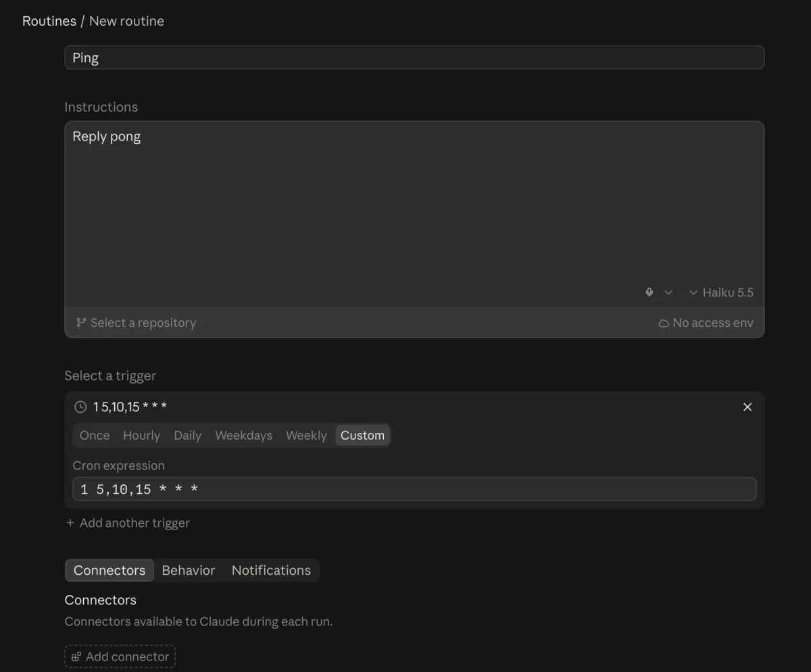Switch to the Behavior tab
This screenshot has height=672, width=811.
click(189, 571)
